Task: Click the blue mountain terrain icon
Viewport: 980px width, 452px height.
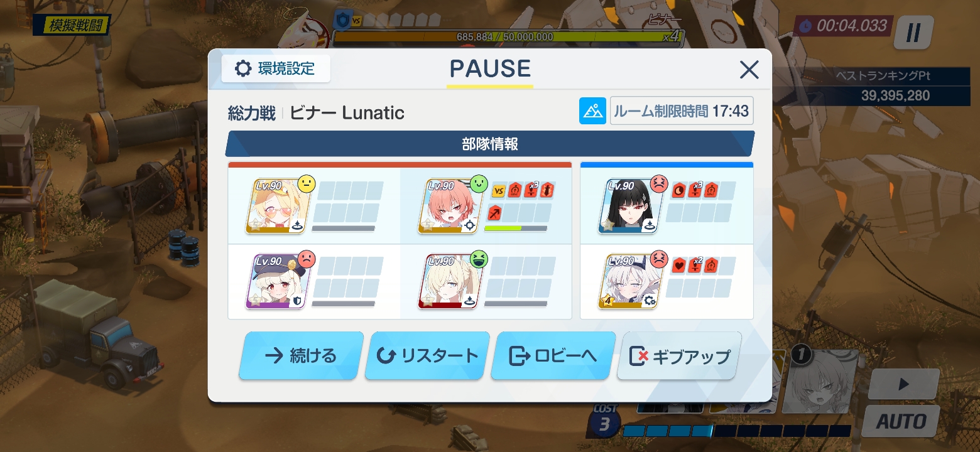Action: tap(592, 111)
